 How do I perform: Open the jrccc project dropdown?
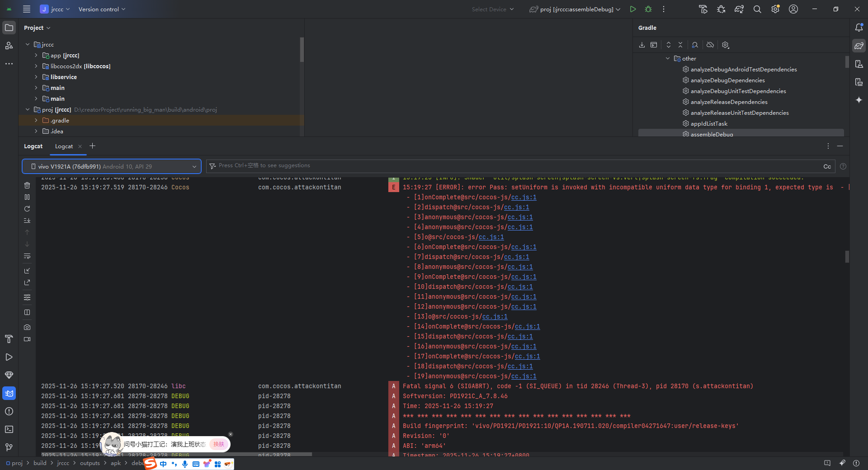click(55, 9)
